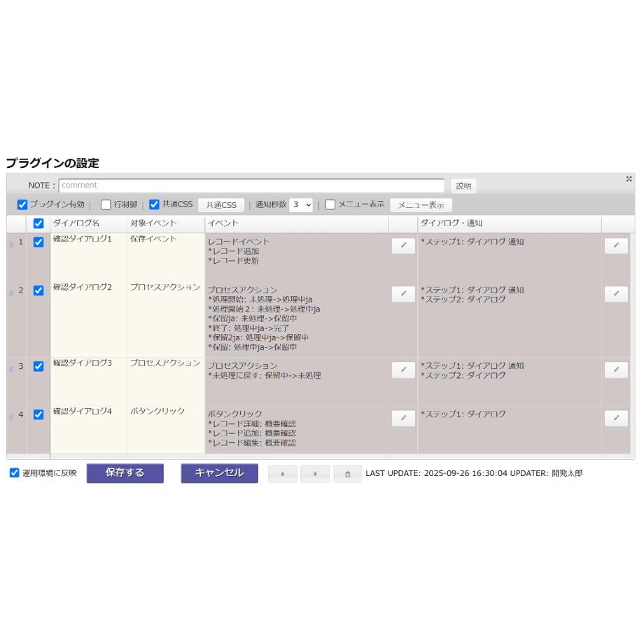Click the 確認ダイアログ4 name cell

coord(89,430)
